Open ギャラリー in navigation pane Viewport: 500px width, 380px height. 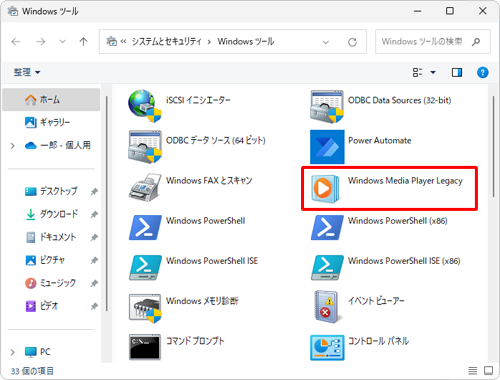point(47,122)
